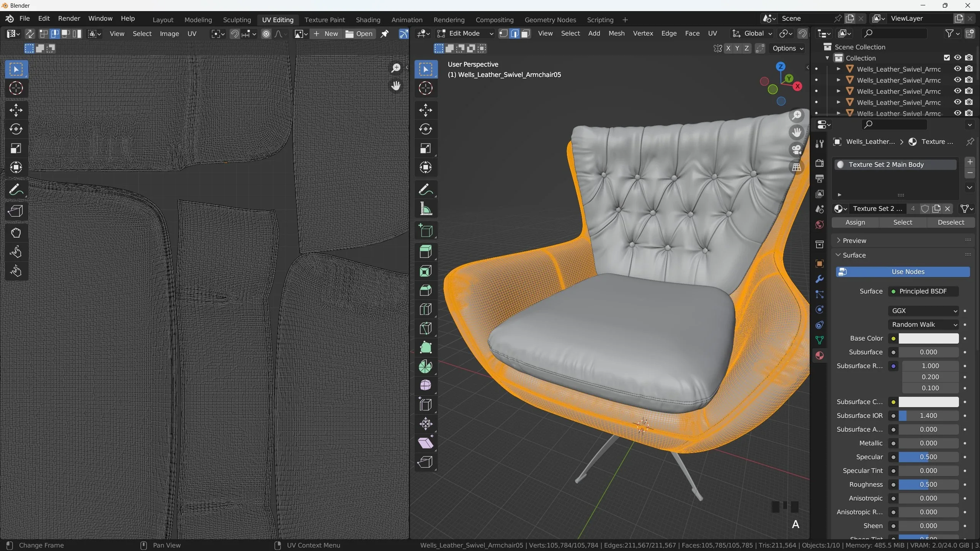Open the Physics Properties tab
This screenshot has height=551, width=980.
tap(819, 310)
